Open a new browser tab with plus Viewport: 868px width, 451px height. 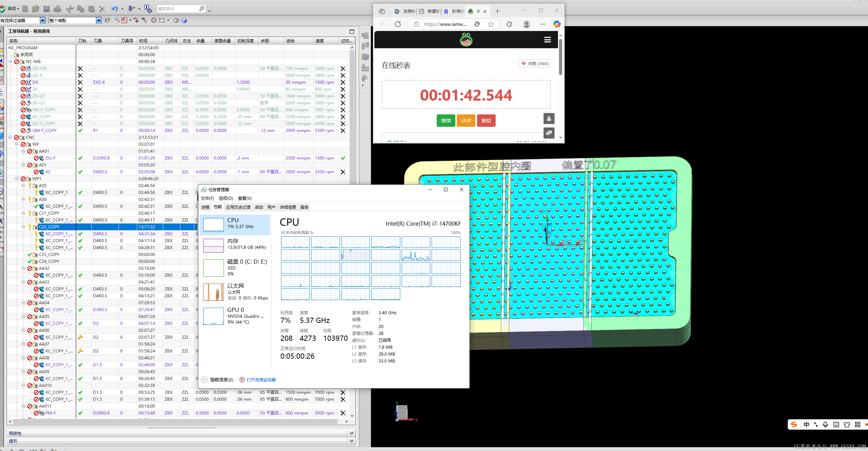point(497,11)
